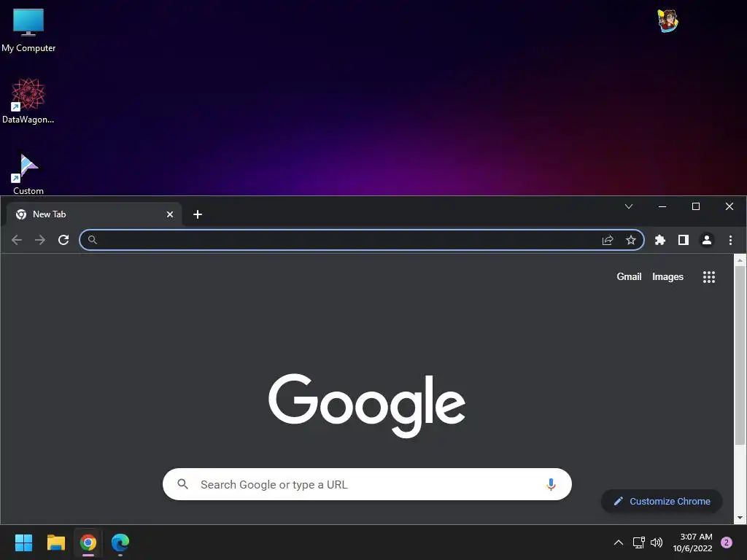The image size is (747, 560).
Task: Open Google Images link
Action: [667, 276]
